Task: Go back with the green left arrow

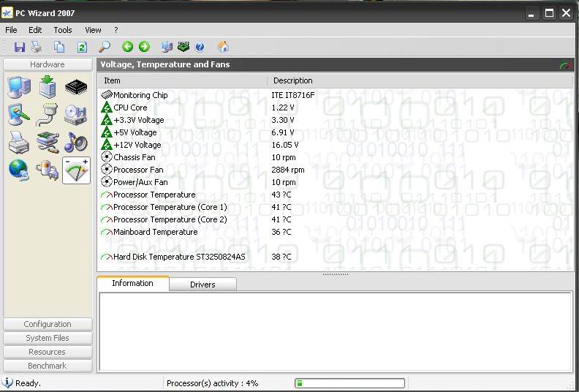Action: tap(127, 47)
